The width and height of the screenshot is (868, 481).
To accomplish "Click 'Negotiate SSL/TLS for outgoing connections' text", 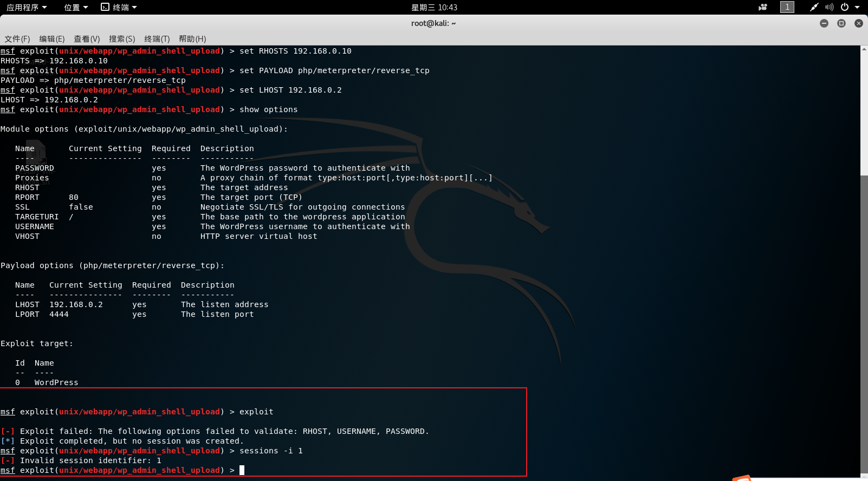I will coord(303,207).
